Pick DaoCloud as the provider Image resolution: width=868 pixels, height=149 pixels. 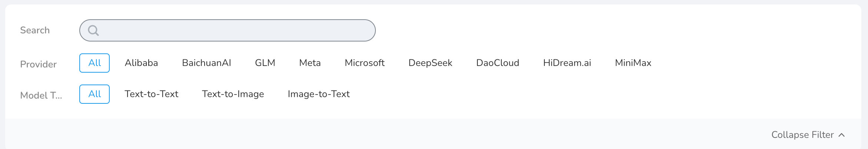(497, 63)
